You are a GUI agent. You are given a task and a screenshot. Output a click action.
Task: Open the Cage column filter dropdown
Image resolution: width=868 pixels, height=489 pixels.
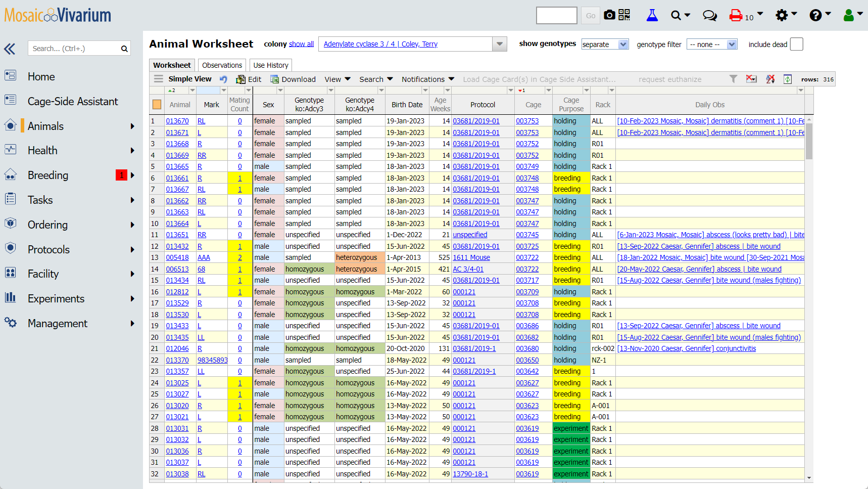pyautogui.click(x=548, y=91)
